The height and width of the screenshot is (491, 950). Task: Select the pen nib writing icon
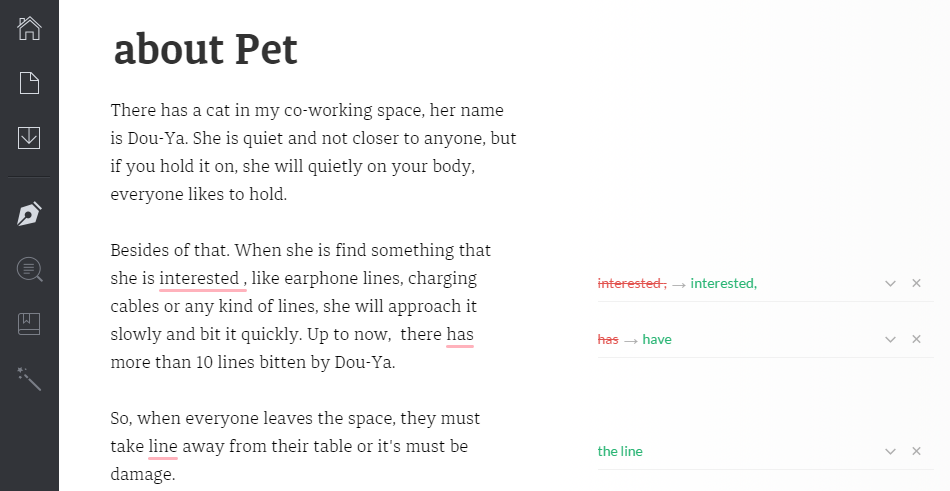(29, 214)
